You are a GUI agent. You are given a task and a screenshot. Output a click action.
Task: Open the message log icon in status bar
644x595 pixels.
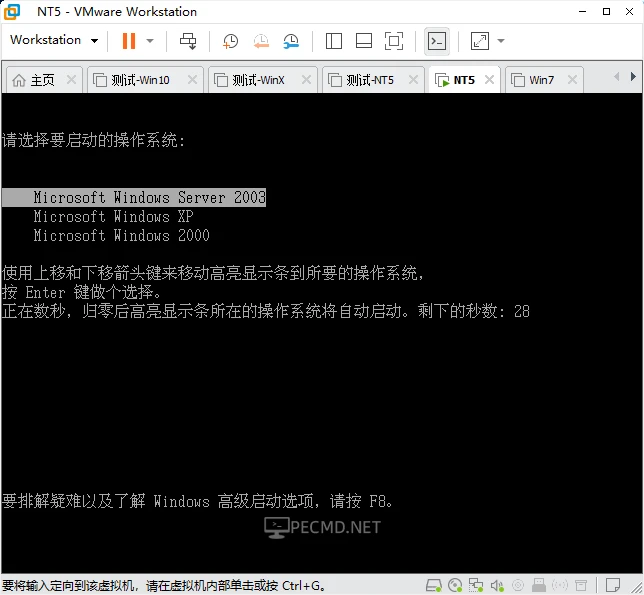(x=613, y=585)
